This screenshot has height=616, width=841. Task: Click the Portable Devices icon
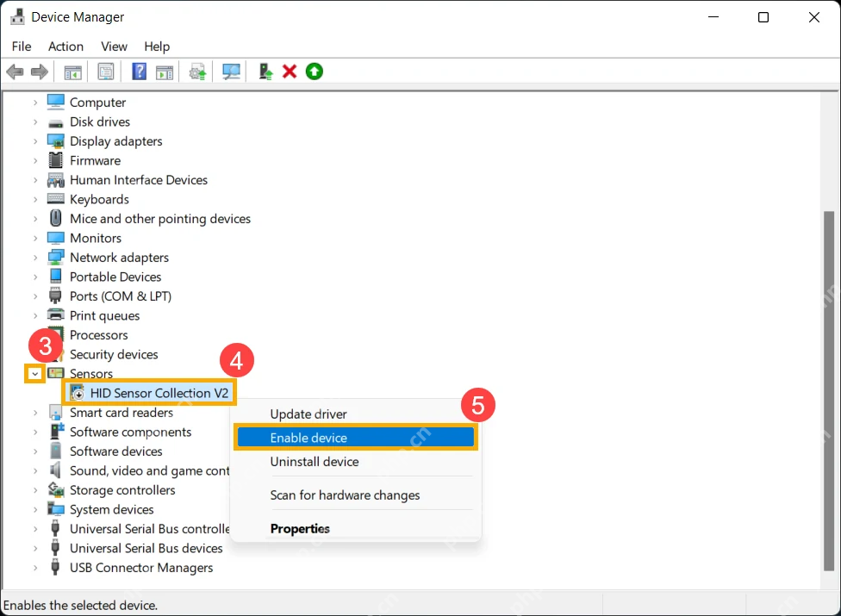tap(56, 276)
